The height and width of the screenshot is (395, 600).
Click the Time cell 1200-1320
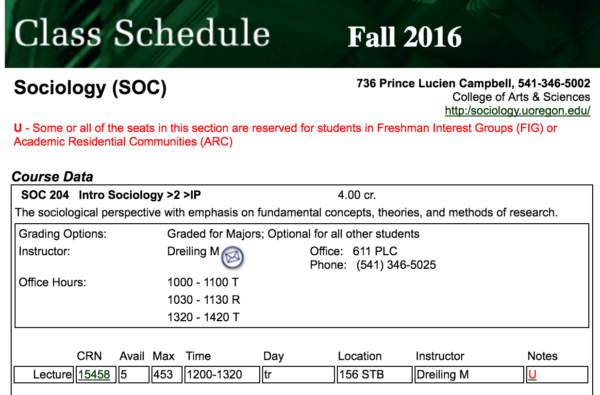point(222,374)
